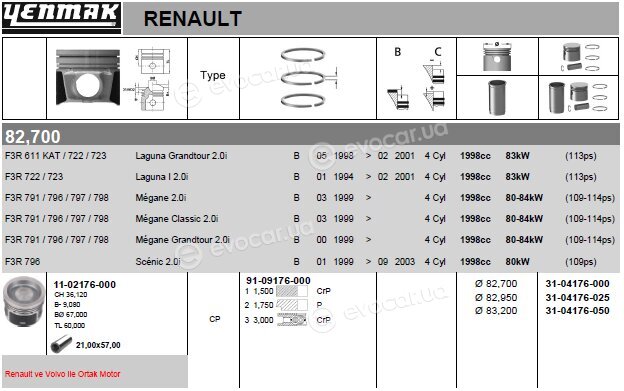
Task: Select the Laguna I 2.0i row
Action: [311, 177]
